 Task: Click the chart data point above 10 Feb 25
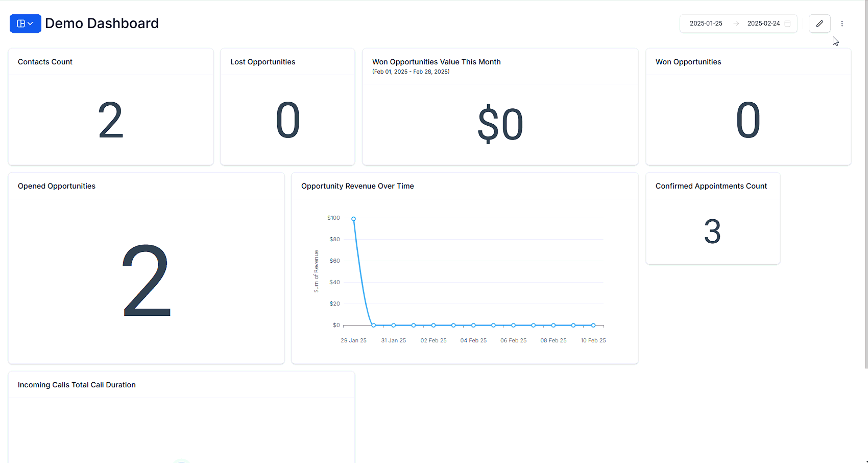(593, 325)
